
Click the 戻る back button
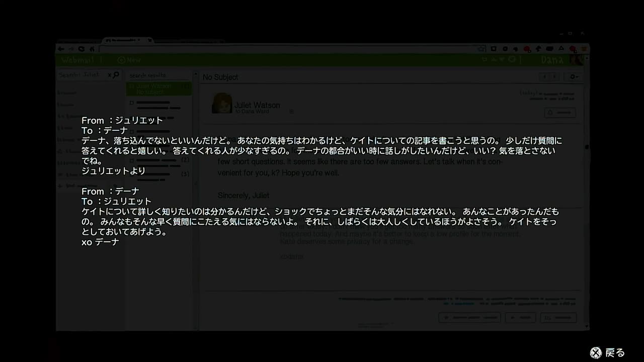pos(608,353)
